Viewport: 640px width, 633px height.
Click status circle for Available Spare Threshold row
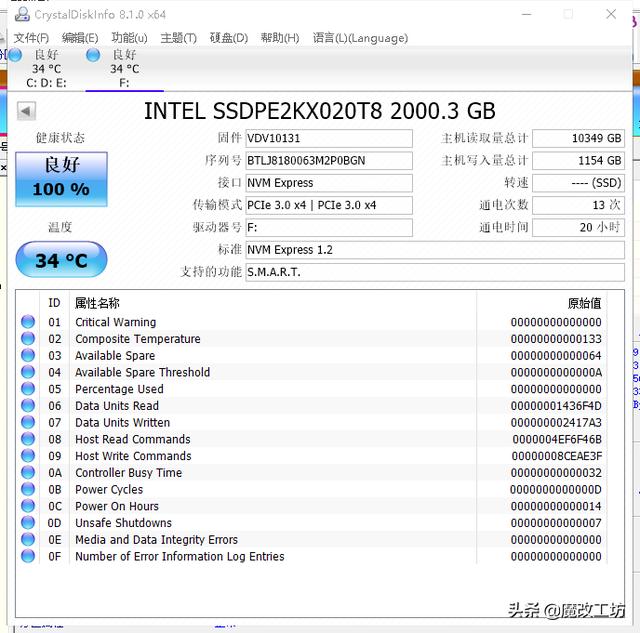coord(28,372)
